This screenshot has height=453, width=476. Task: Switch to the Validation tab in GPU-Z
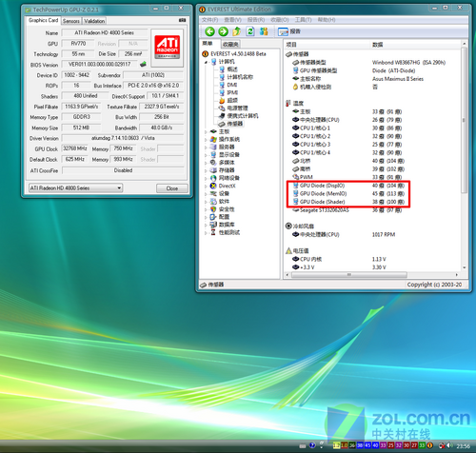click(94, 21)
